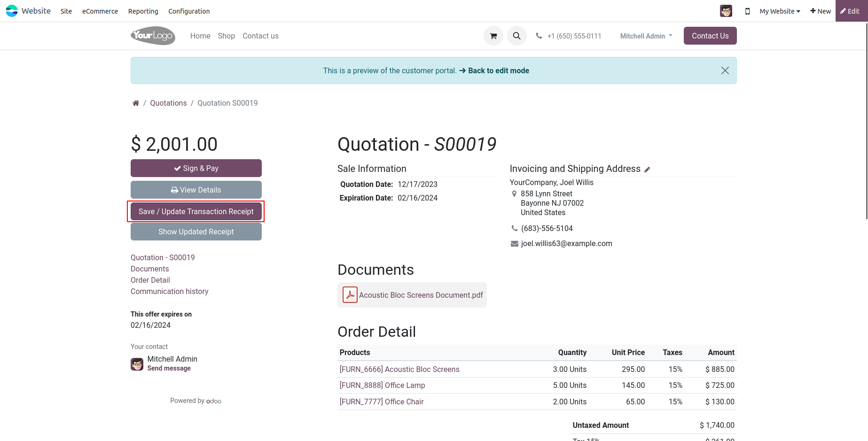Edit the invoicing address pencil icon
The height and width of the screenshot is (441, 868).
click(x=647, y=170)
